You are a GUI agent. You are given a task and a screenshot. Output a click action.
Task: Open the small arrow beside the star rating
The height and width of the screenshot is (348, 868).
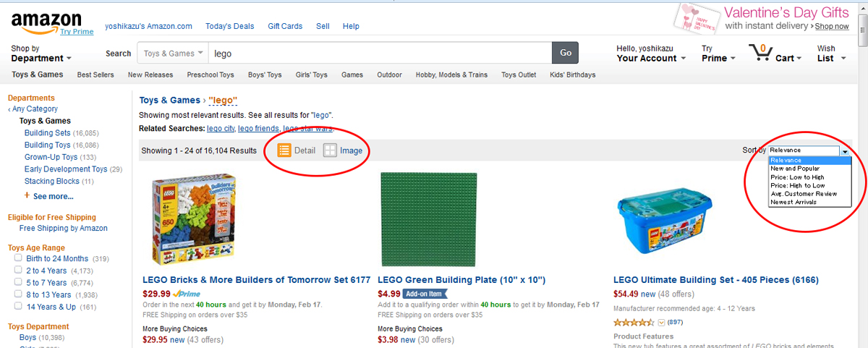(661, 322)
